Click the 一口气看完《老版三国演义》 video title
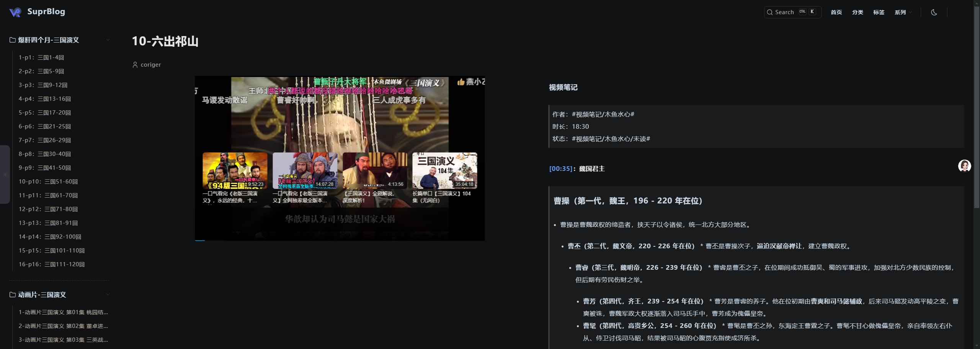The height and width of the screenshot is (349, 980). (230, 197)
